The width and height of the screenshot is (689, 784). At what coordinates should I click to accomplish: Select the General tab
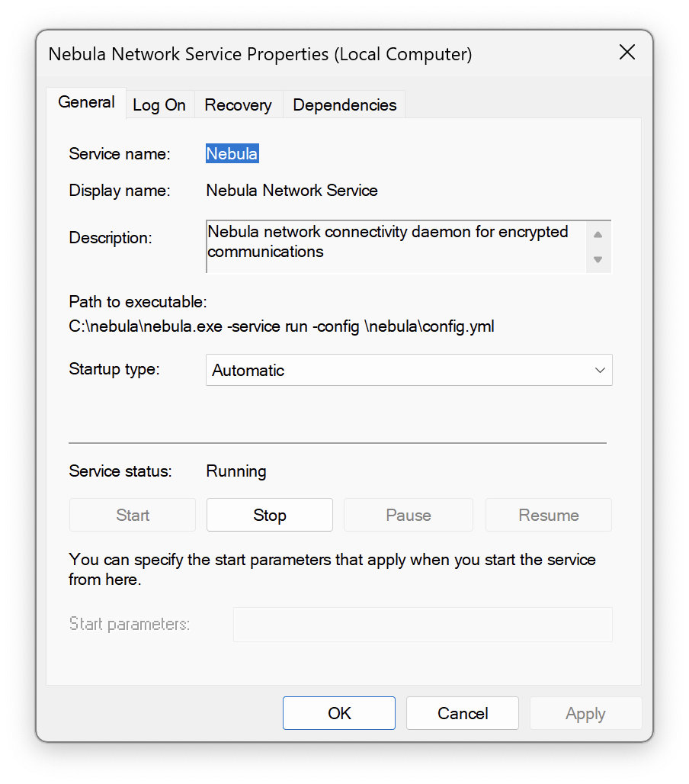pyautogui.click(x=86, y=102)
